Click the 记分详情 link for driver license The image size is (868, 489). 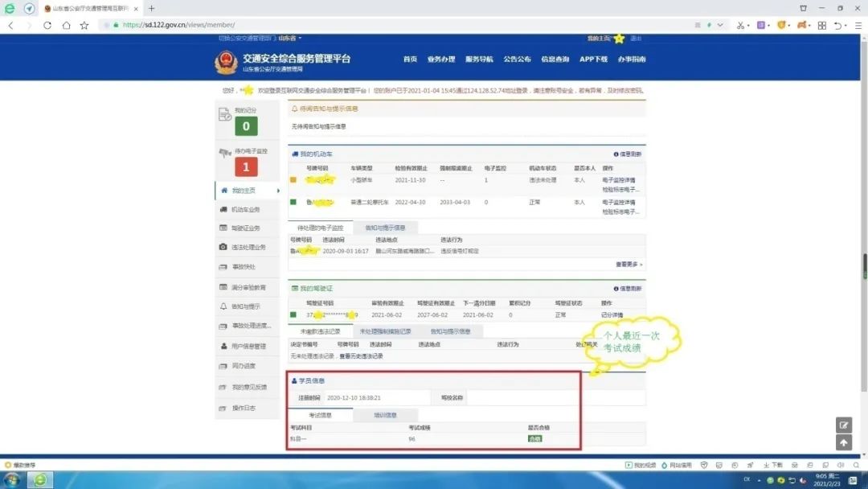tap(612, 315)
